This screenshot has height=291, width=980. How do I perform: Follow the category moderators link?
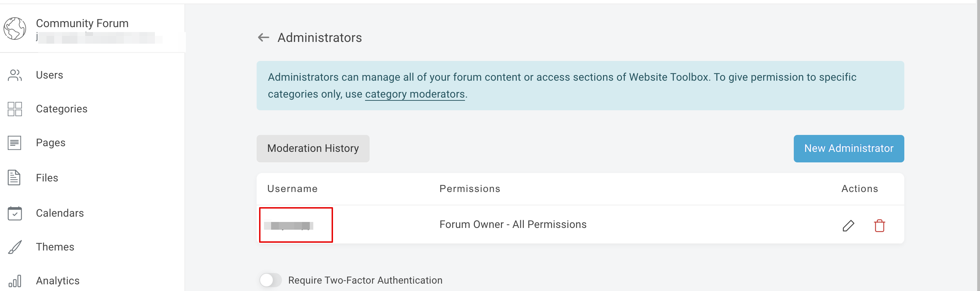(415, 94)
